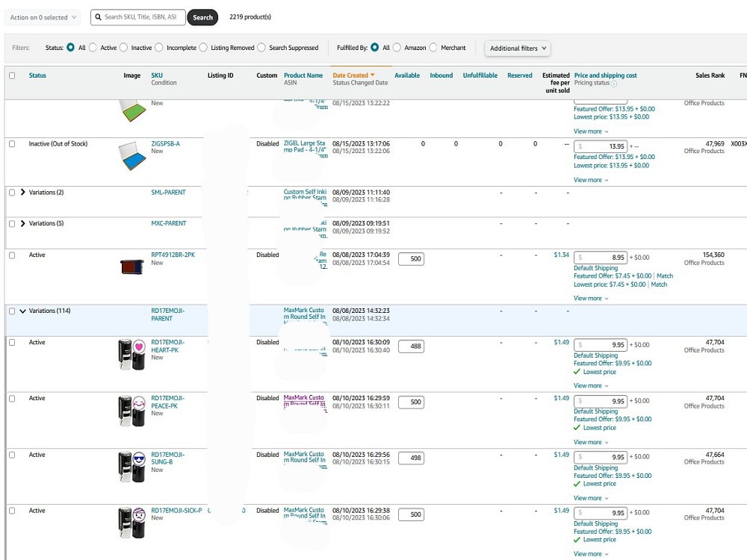The width and height of the screenshot is (747, 560).
Task: Select Fulfilled By Amazon option
Action: (x=397, y=48)
